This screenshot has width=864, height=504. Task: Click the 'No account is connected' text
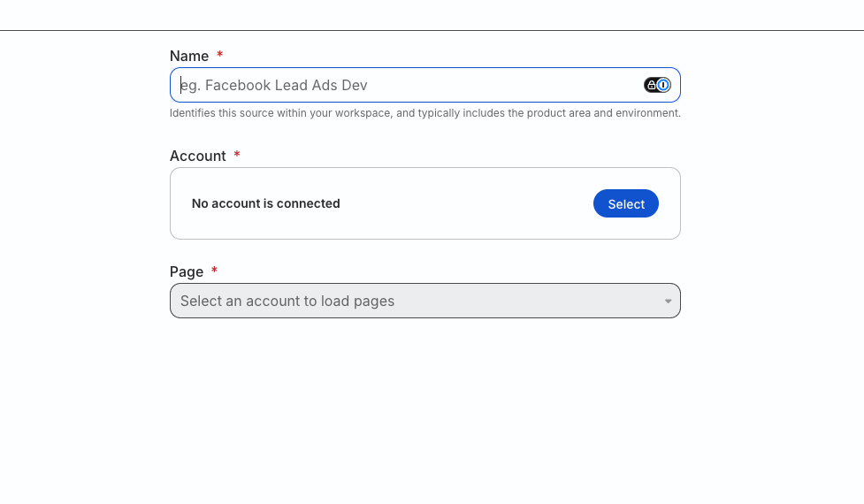(265, 203)
